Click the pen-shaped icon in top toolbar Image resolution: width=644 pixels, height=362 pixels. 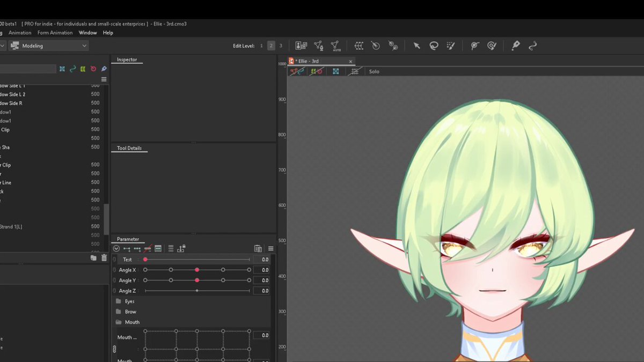pos(516,46)
